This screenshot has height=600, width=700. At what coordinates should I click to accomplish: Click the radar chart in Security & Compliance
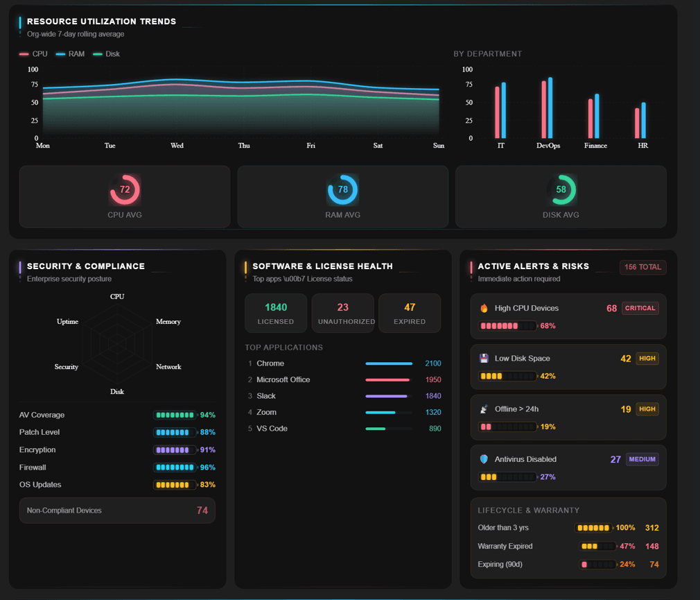pyautogui.click(x=117, y=343)
